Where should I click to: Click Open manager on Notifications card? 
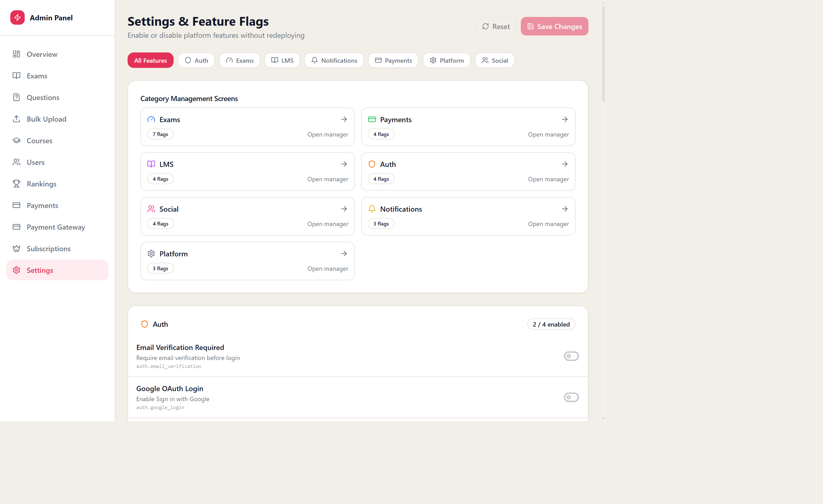(548, 224)
